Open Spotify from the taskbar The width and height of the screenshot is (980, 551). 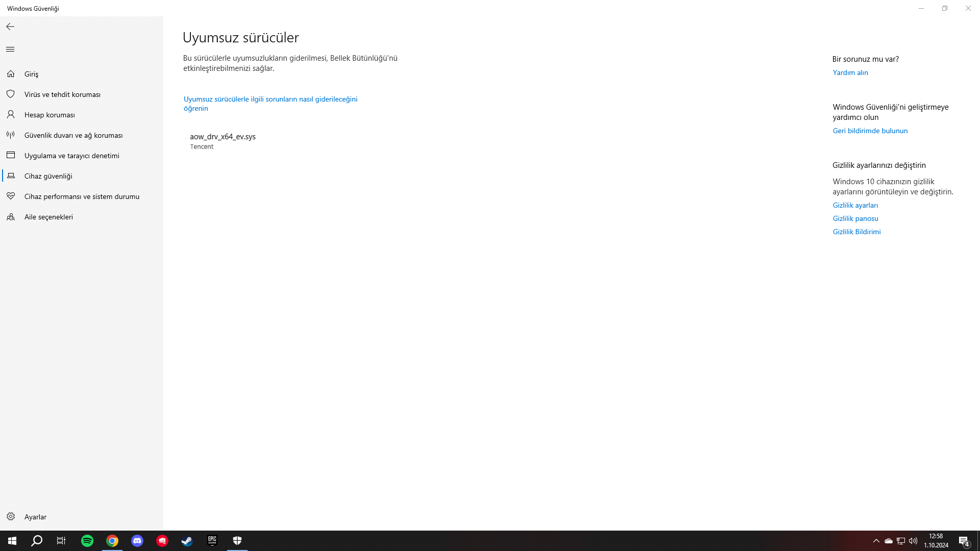[87, 541]
